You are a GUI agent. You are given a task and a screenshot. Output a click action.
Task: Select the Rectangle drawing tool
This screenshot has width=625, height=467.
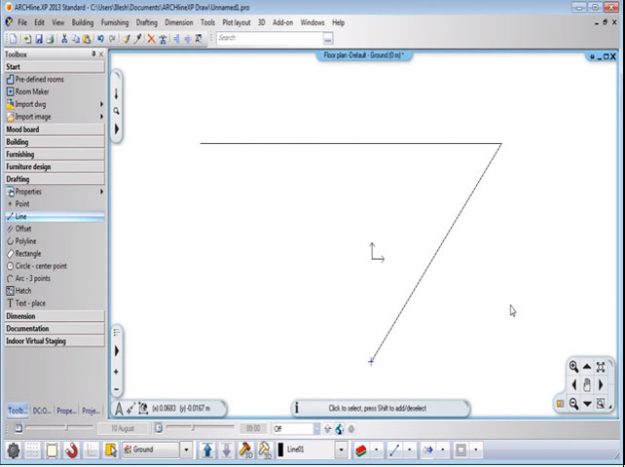[30, 253]
